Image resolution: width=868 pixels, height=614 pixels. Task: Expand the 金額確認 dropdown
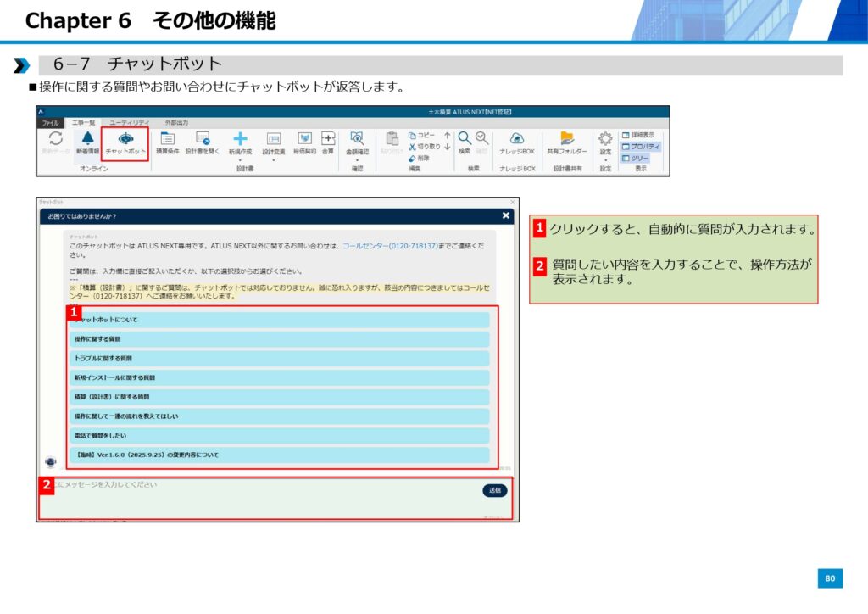(357, 159)
